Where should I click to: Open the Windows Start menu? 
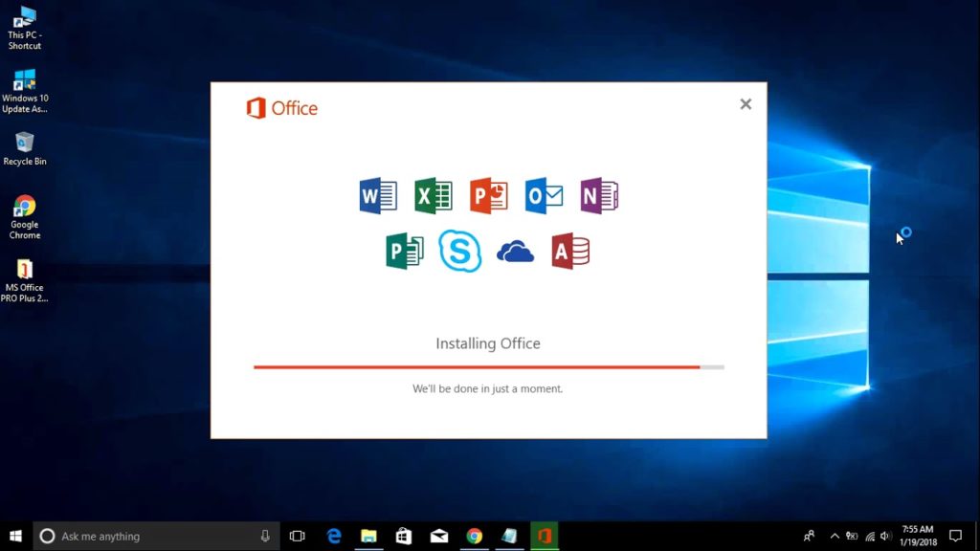[15, 536]
